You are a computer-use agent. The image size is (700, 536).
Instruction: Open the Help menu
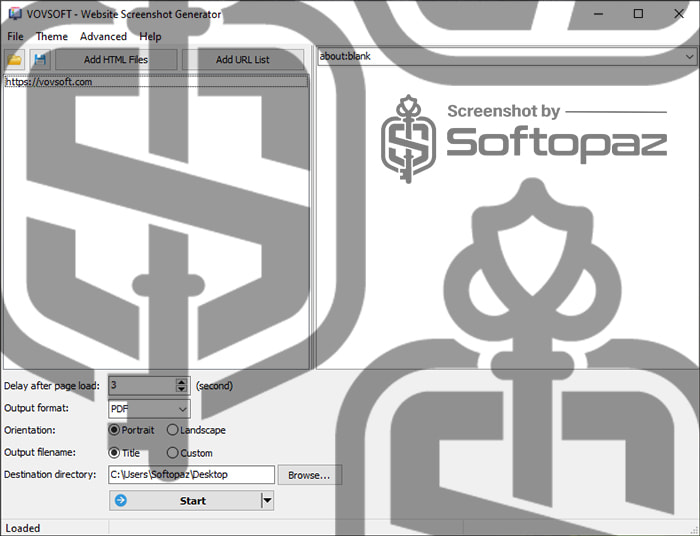tap(150, 37)
